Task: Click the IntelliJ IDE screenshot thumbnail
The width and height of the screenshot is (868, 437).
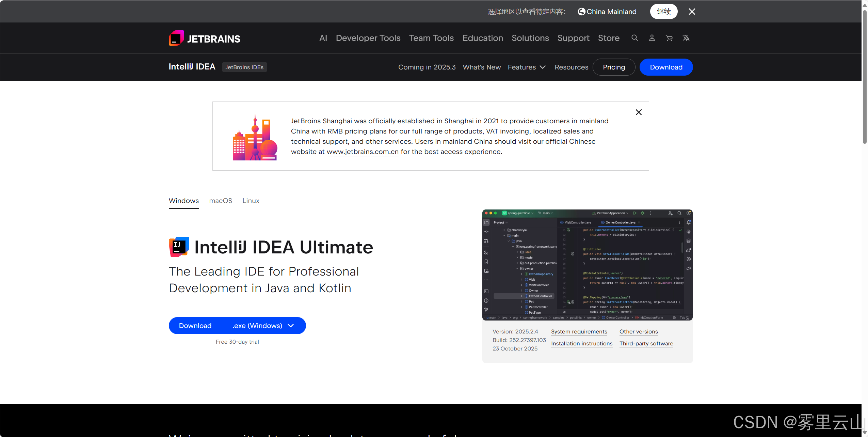Action: 587,265
